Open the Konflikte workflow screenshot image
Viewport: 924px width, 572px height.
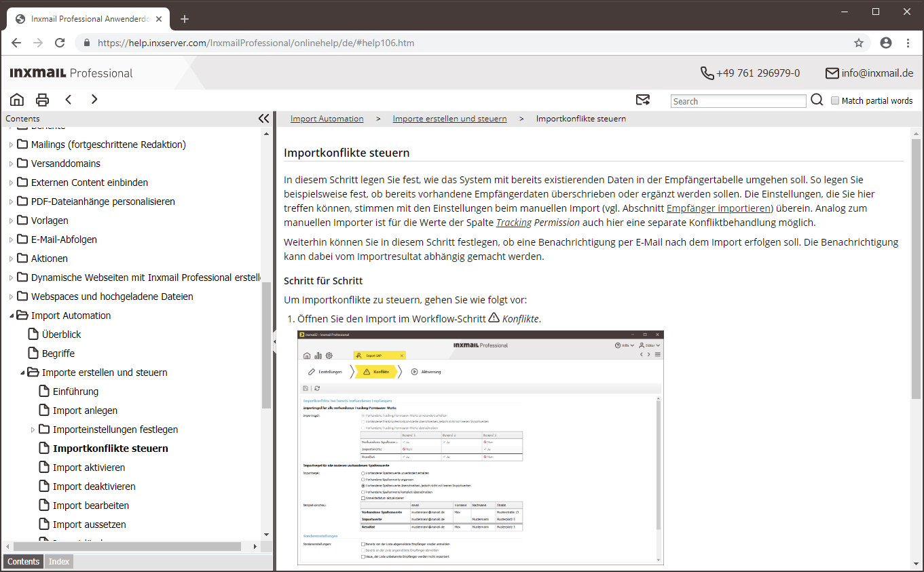(481, 448)
